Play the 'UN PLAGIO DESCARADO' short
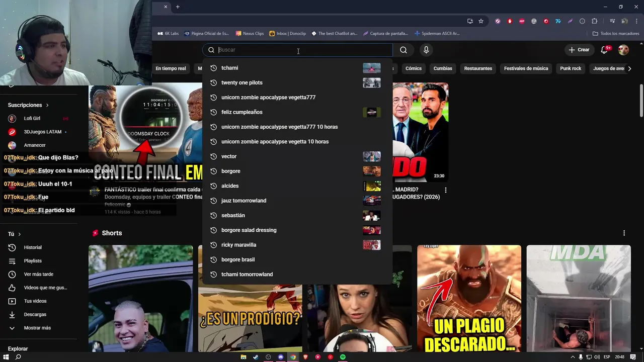Image resolution: width=644 pixels, height=362 pixels. (469, 299)
